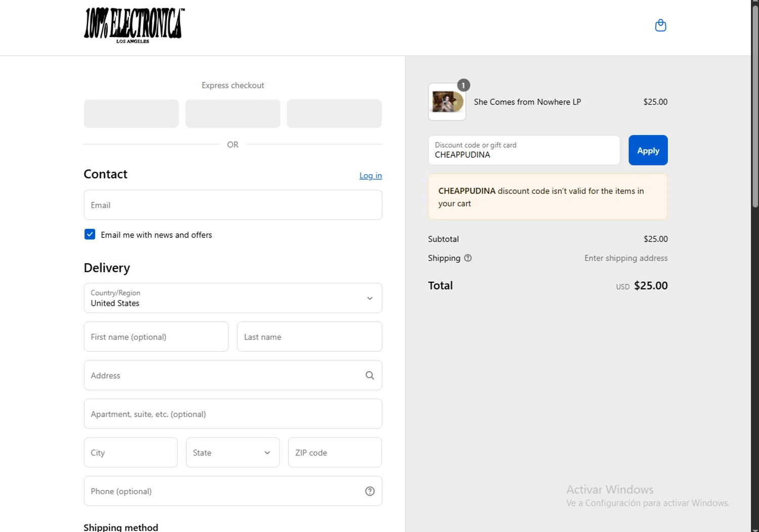
Task: Click the Enter shipping address text
Action: click(x=626, y=258)
